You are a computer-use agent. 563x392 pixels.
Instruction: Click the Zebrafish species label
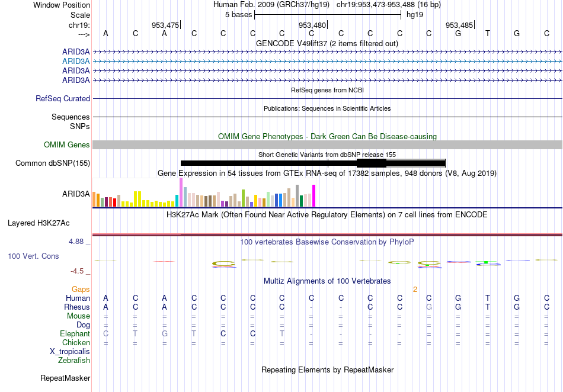[74, 360]
